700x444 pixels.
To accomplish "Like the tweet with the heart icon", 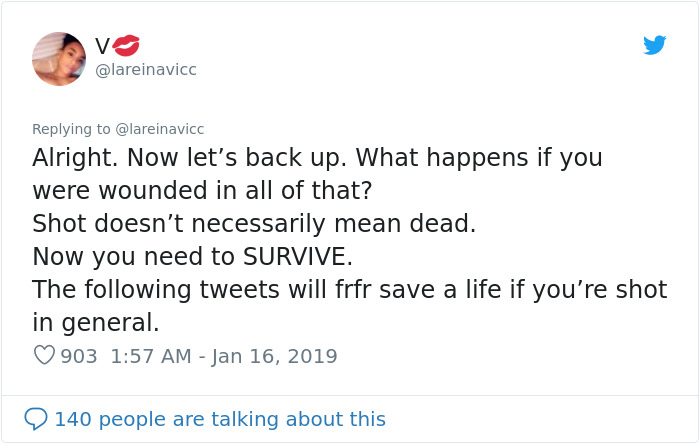I will point(44,355).
